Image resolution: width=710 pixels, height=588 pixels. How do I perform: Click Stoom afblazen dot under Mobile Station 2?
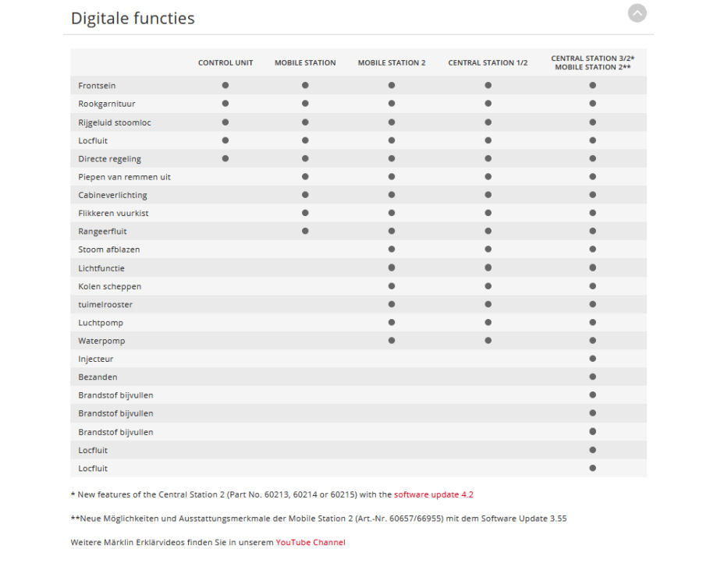(392, 249)
